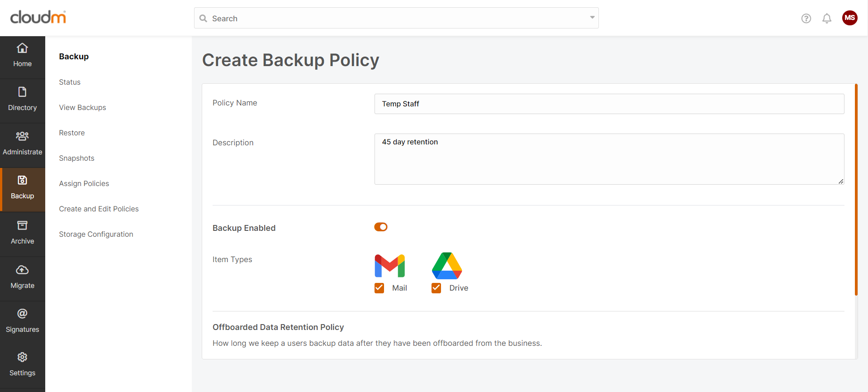Image resolution: width=868 pixels, height=392 pixels.
Task: Click the cloudm logo
Action: pyautogui.click(x=38, y=17)
